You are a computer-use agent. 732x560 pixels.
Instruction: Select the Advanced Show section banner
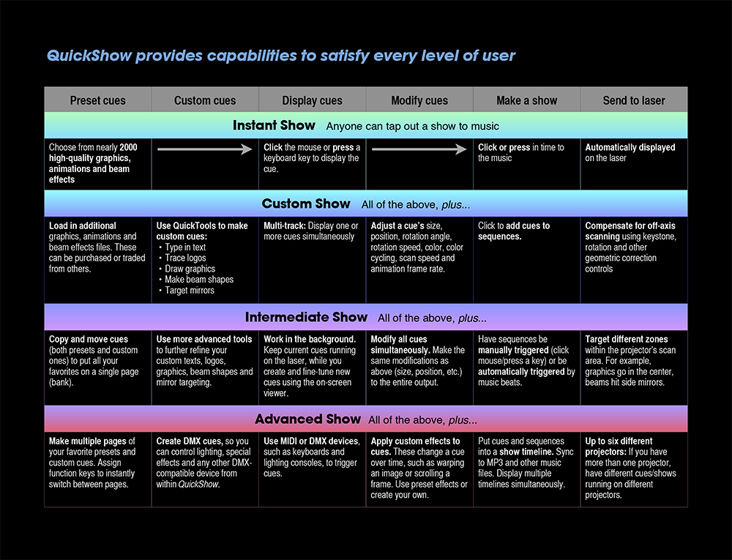[365, 419]
